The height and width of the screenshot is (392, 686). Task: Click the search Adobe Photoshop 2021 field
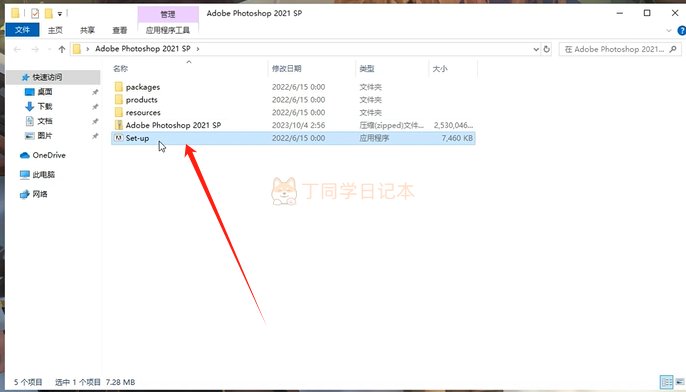point(620,49)
